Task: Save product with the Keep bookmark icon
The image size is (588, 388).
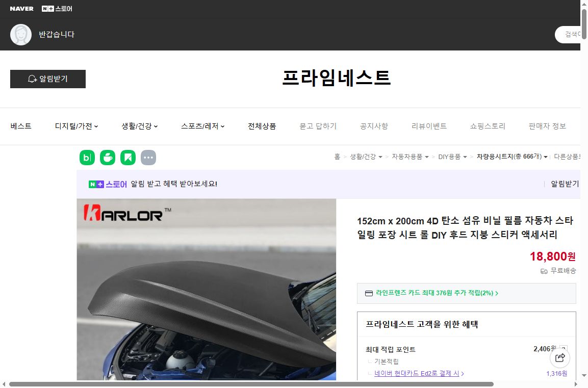Action: [128, 158]
